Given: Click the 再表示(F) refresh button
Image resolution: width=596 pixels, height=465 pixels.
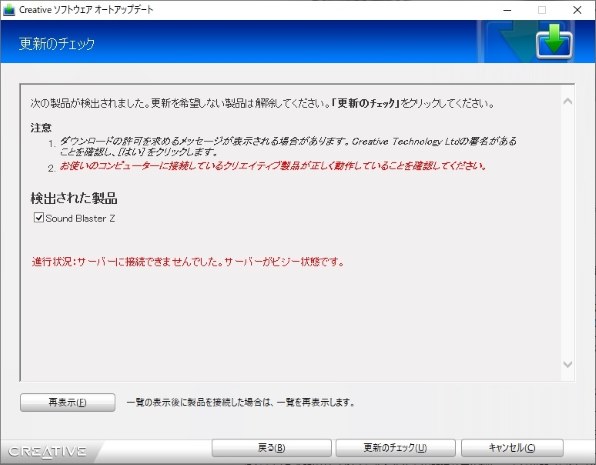Looking at the screenshot, I should [68, 402].
